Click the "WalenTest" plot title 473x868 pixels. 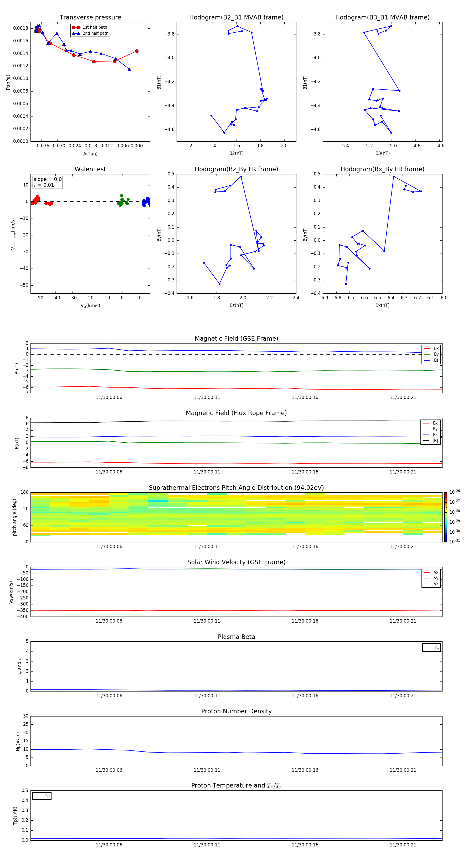pos(90,169)
